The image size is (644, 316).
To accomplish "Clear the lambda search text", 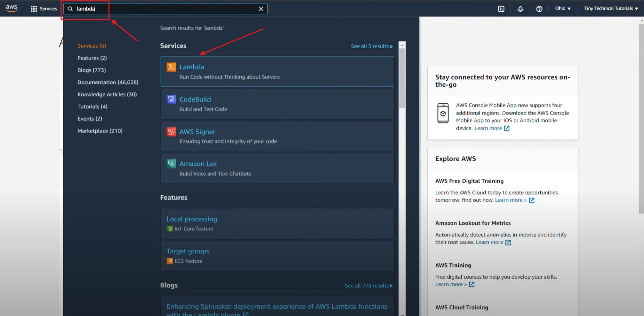I will coord(261,9).
